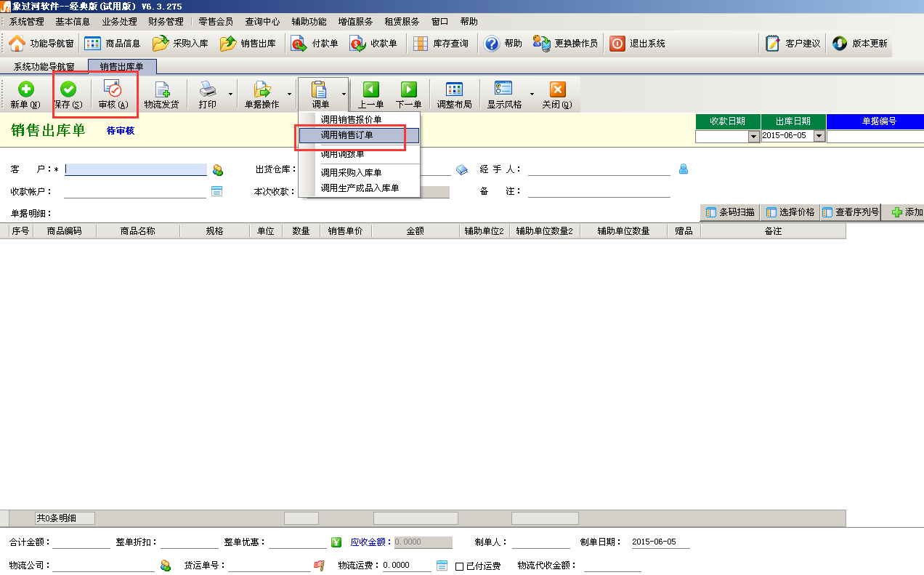Open the 系统管理 menu

(x=27, y=22)
